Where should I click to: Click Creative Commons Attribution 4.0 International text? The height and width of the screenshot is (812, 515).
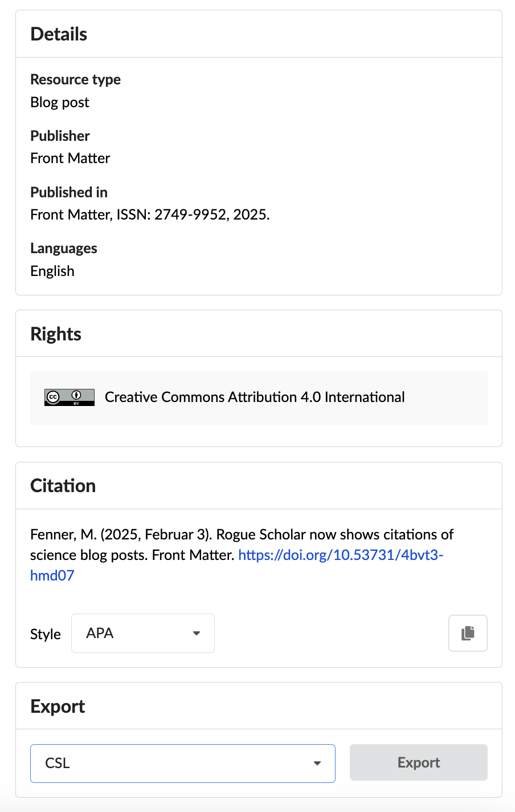[x=255, y=397]
